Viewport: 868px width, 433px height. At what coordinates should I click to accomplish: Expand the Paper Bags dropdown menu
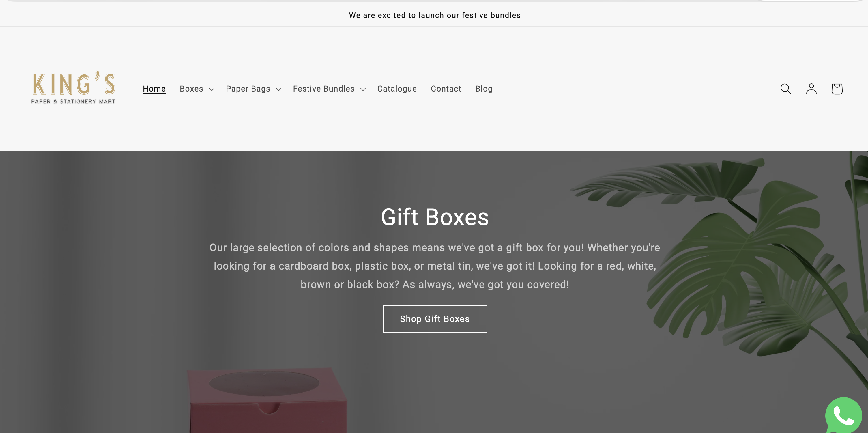coord(254,89)
